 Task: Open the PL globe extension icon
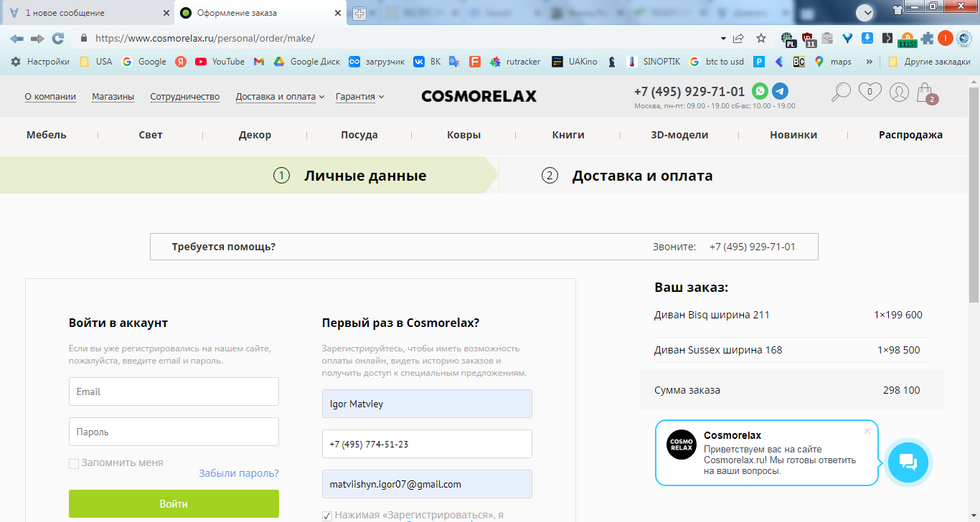(x=788, y=39)
